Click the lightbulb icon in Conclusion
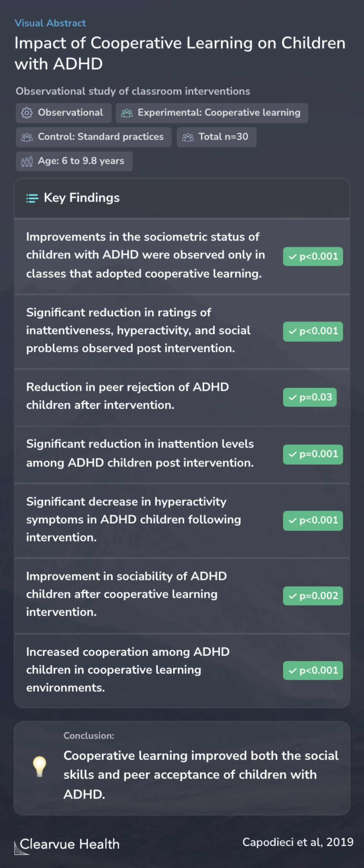 [39, 767]
